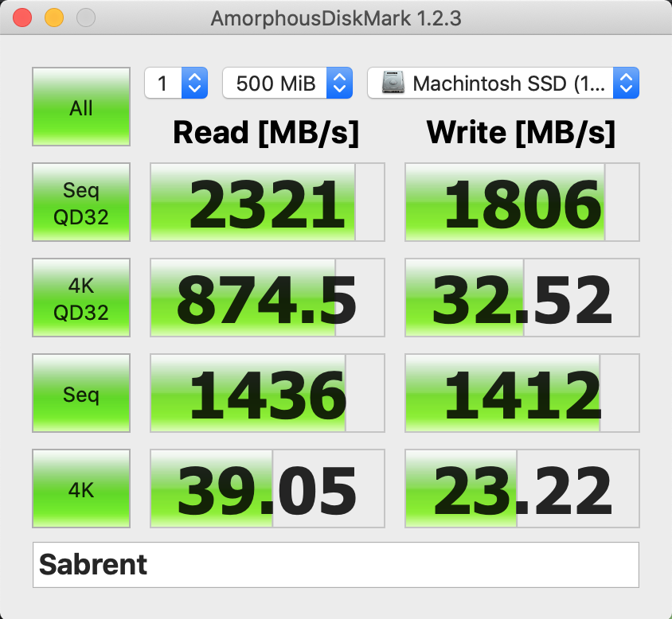Click the 4K read result 39.05
Screen dimensions: 672x619
268,489
